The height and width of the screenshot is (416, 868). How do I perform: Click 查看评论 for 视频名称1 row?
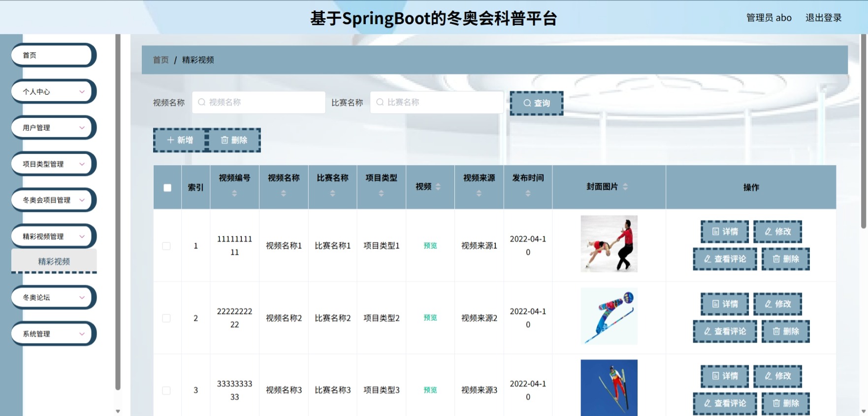[725, 259]
